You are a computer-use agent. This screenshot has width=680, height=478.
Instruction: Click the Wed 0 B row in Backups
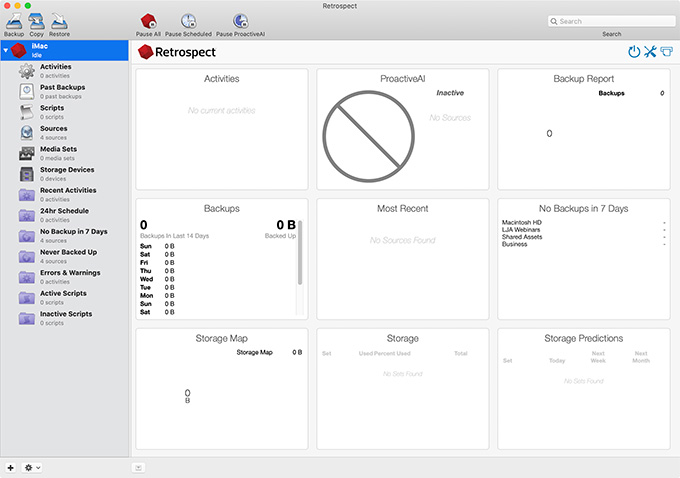157,279
